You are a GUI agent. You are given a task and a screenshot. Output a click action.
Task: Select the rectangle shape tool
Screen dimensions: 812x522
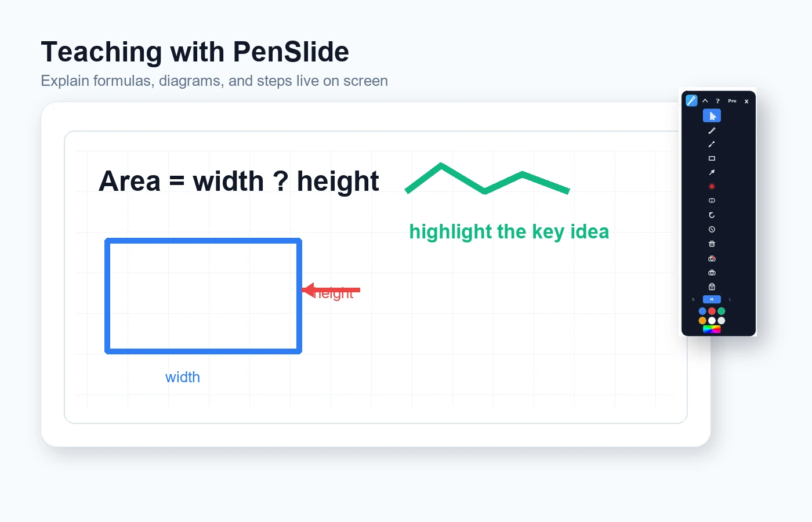point(712,158)
